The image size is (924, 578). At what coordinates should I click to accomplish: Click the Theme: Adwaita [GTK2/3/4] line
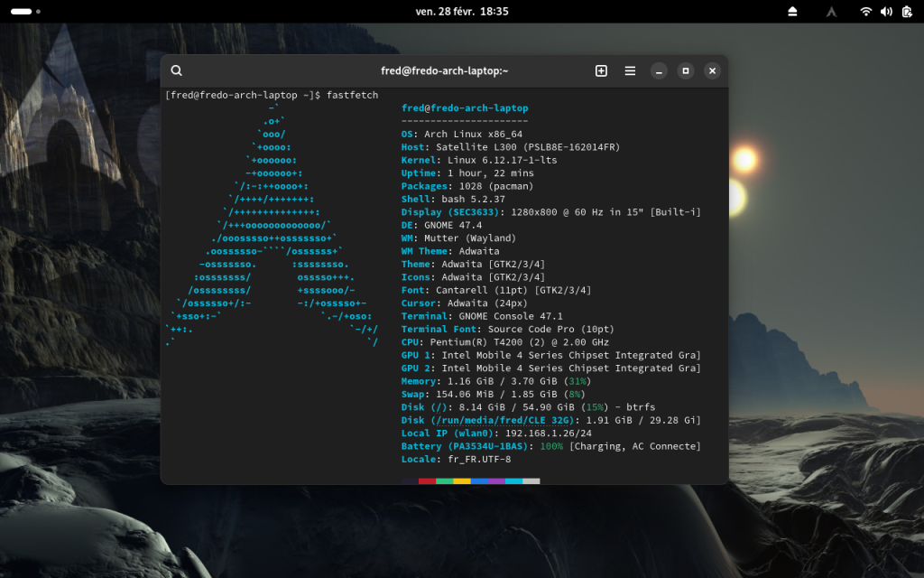[473, 264]
